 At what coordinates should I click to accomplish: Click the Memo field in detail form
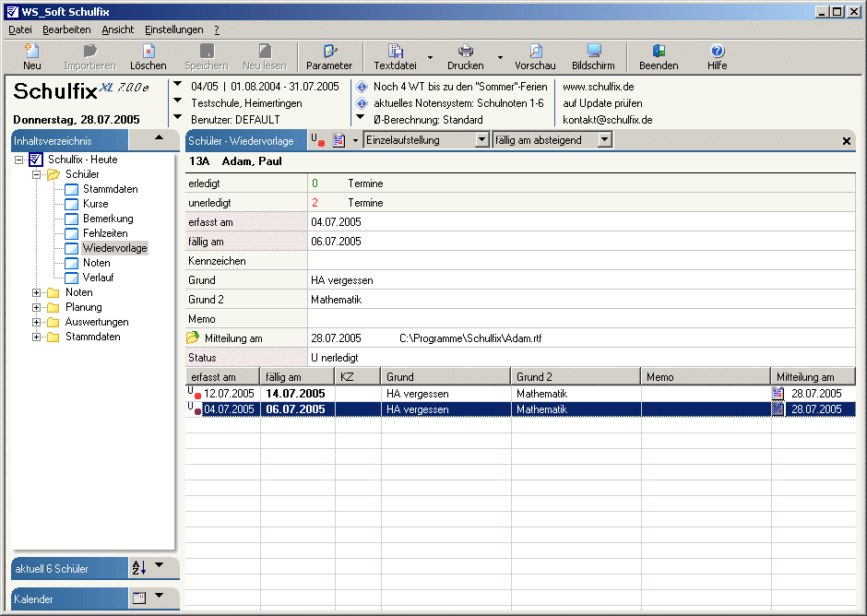coord(581,319)
